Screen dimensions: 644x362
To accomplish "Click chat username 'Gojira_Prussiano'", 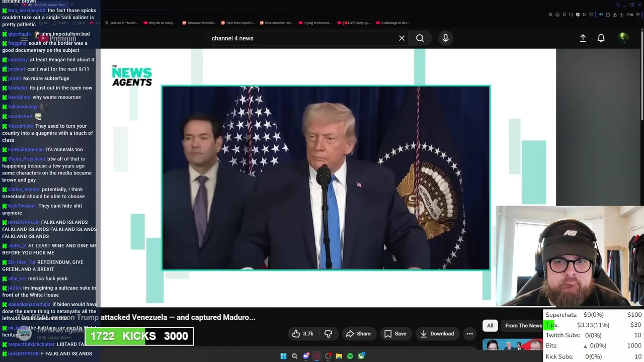I will pos(27,159).
